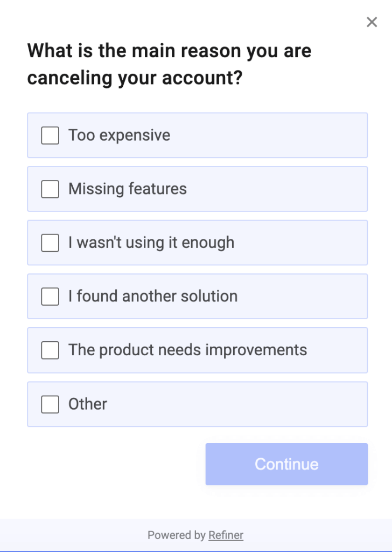The image size is (392, 552).
Task: Select the 'Other' option label
Action: point(88,404)
